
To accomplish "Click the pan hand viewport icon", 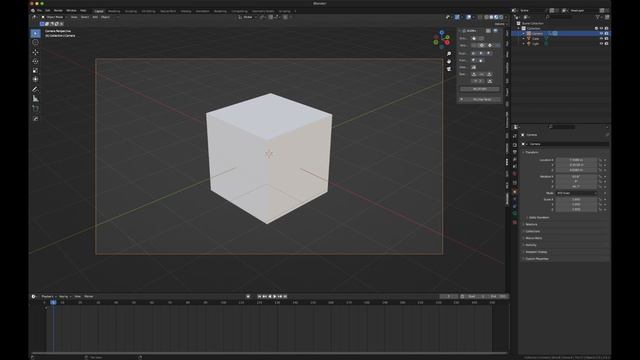I will (x=449, y=61).
